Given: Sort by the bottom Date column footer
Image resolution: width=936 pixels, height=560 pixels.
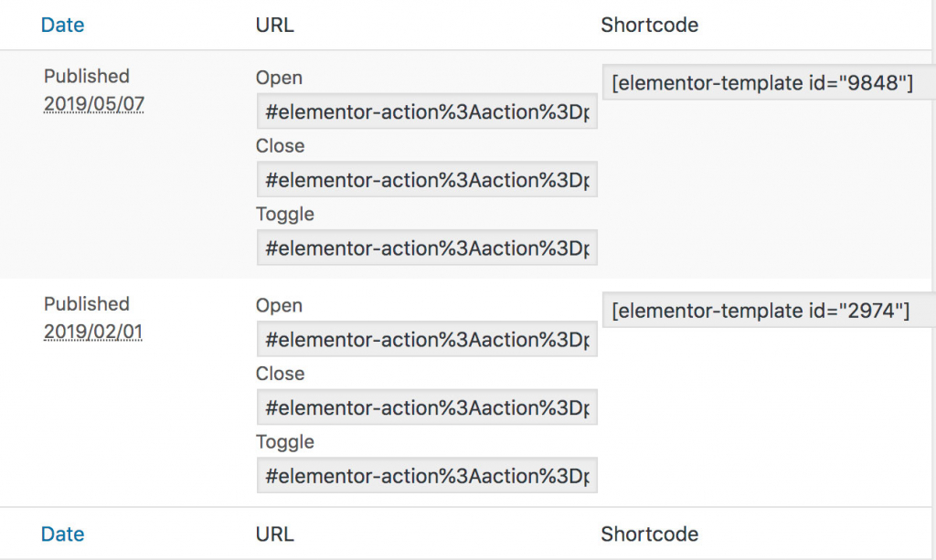Looking at the screenshot, I should (62, 534).
